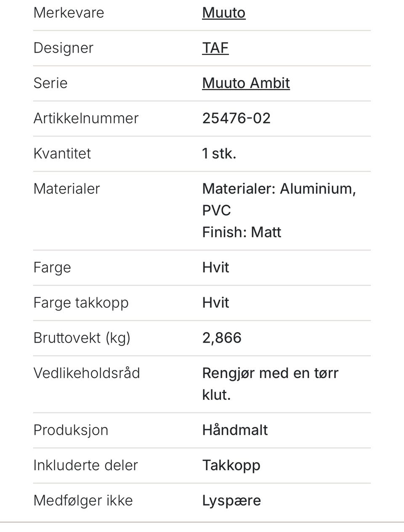404x532 pixels.
Task: Click the Merkevare row label
Action: pyautogui.click(x=69, y=13)
